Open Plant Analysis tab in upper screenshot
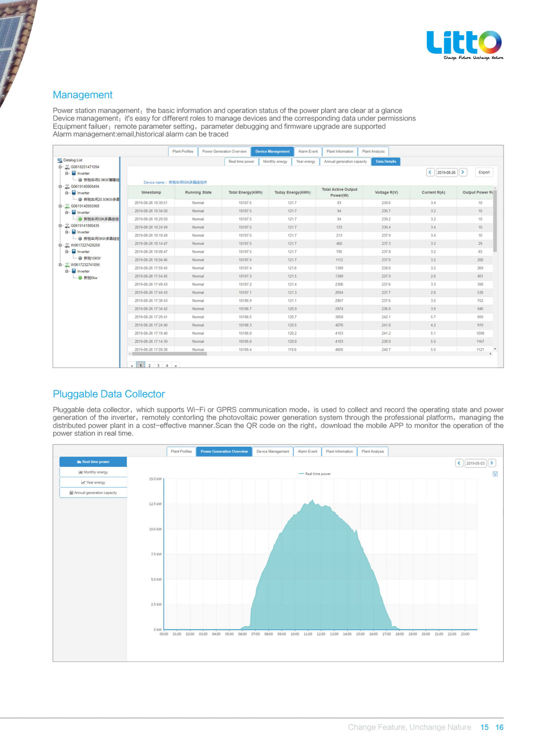 click(373, 151)
